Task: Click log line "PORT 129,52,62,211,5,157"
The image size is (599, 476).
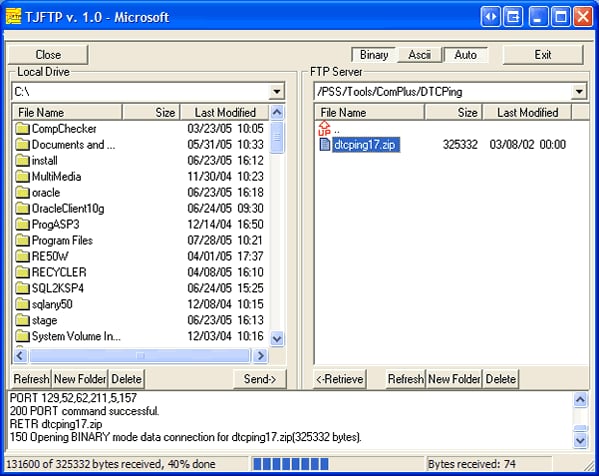Action: 73,398
